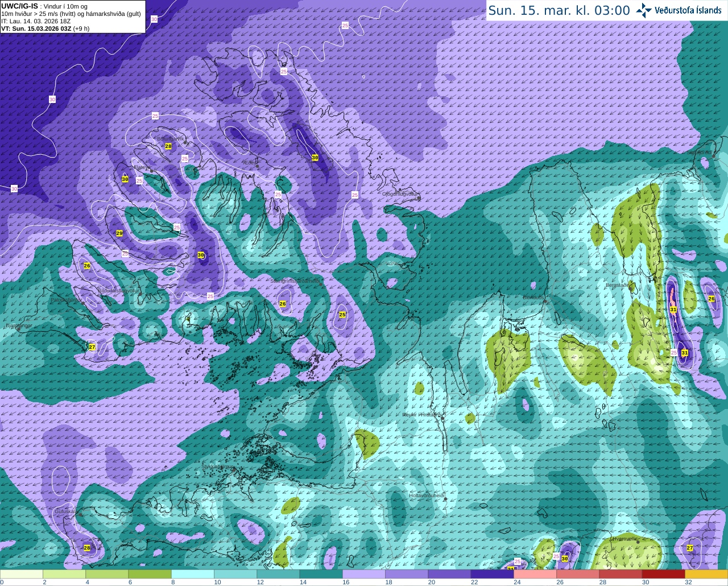This screenshot has height=586, width=728.
Task: Click the Bjargtangar station dot
Action: point(18,330)
